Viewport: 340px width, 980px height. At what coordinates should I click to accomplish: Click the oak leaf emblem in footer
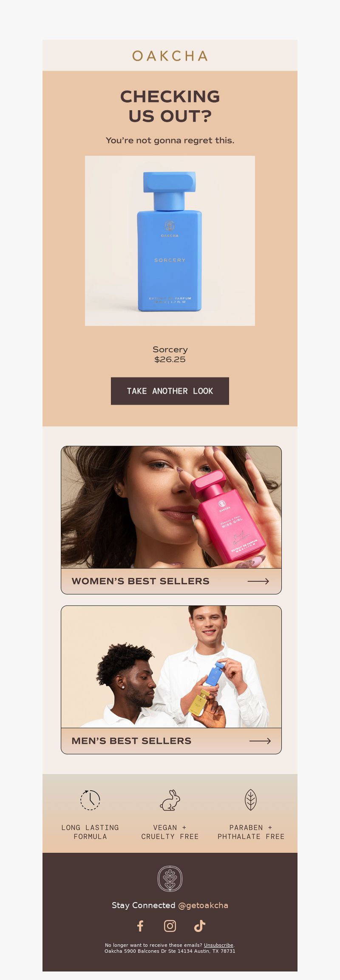170,878
